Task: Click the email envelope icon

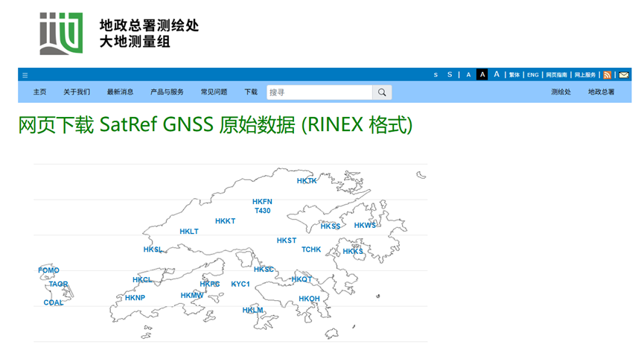Action: (624, 74)
